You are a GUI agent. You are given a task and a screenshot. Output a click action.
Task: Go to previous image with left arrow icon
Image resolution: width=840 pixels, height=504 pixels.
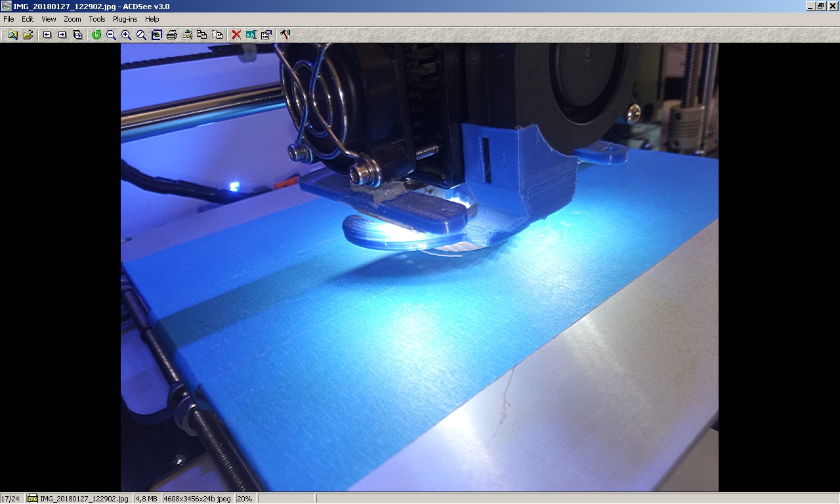(47, 35)
